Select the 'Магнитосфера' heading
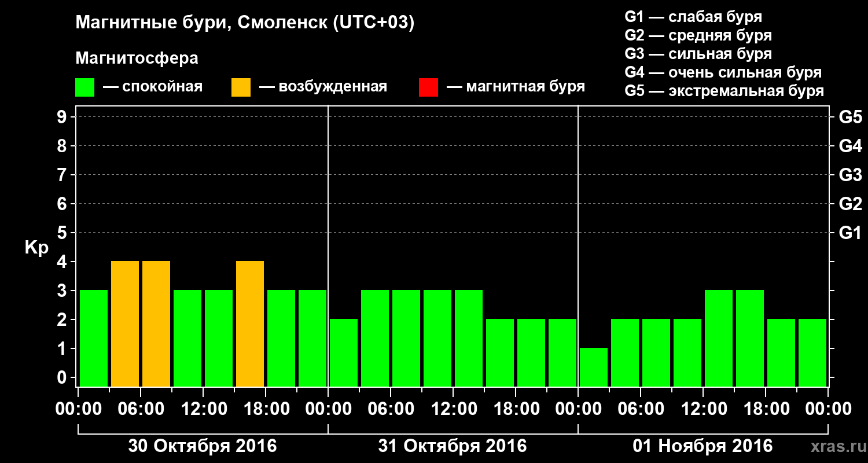This screenshot has width=868, height=463. [x=137, y=58]
